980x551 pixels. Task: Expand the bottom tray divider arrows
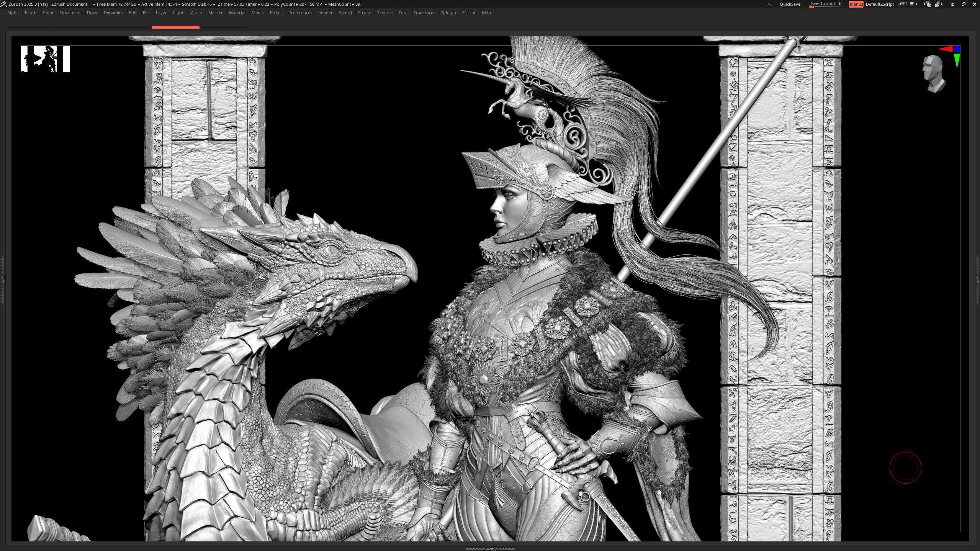click(490, 549)
